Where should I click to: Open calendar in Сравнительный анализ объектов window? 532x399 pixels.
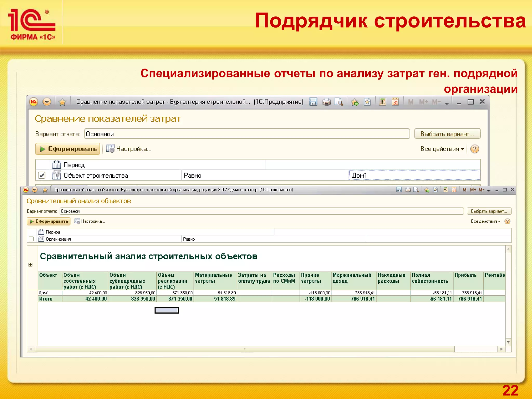pos(454,190)
